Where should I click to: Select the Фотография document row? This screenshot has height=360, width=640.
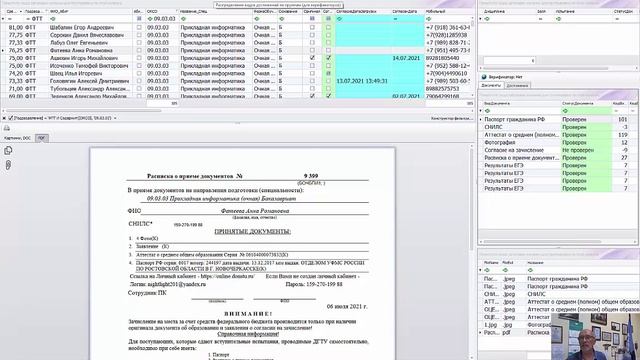(x=559, y=142)
